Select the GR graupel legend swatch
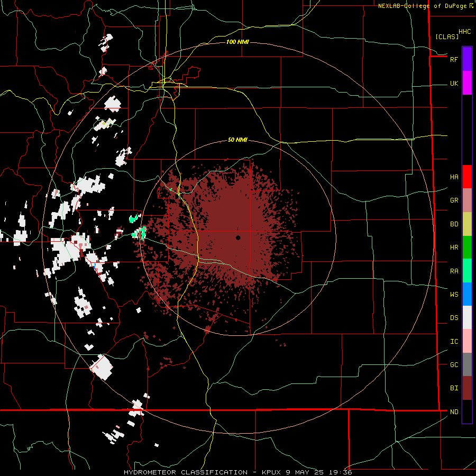The width and height of the screenshot is (476, 476). click(467, 200)
